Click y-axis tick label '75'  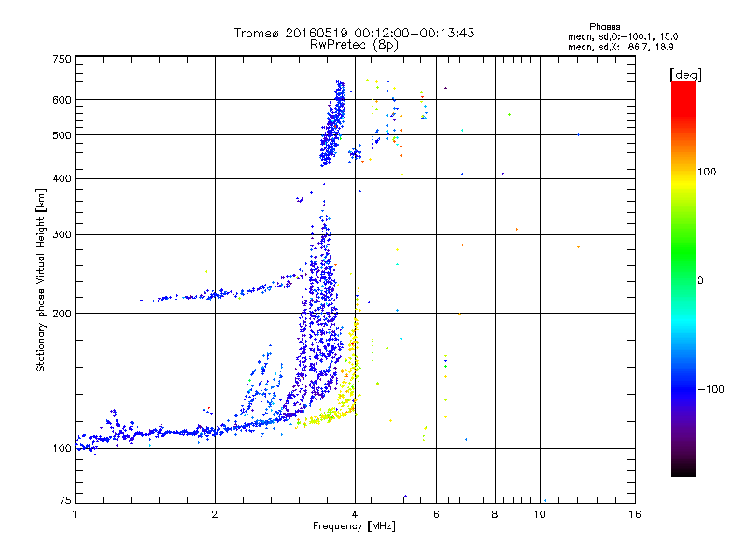(x=65, y=500)
